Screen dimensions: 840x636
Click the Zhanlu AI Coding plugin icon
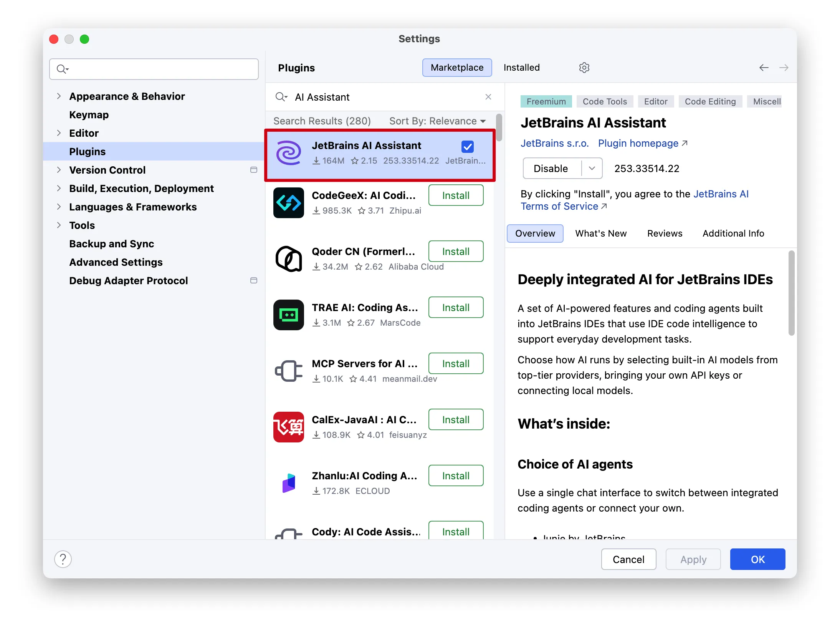click(x=289, y=483)
